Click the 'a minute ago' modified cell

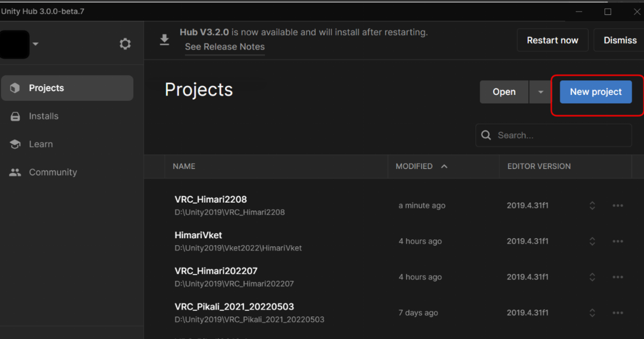pyautogui.click(x=422, y=205)
